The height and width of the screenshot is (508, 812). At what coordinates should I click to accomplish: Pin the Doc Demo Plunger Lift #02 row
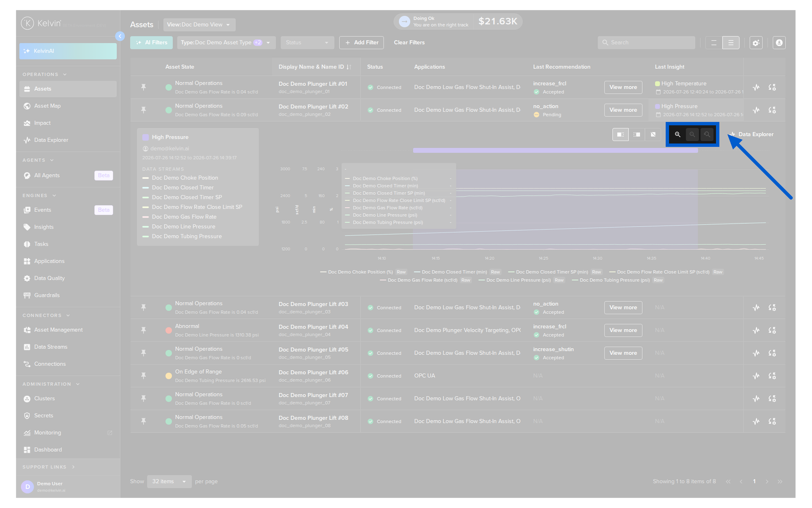coord(143,110)
